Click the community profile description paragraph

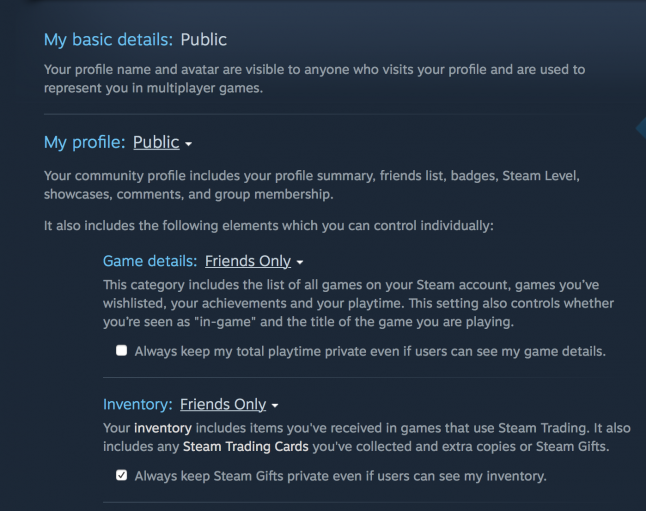[312, 185]
